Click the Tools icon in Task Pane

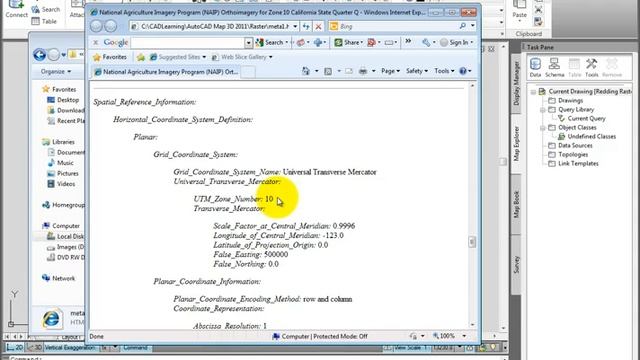point(591,67)
